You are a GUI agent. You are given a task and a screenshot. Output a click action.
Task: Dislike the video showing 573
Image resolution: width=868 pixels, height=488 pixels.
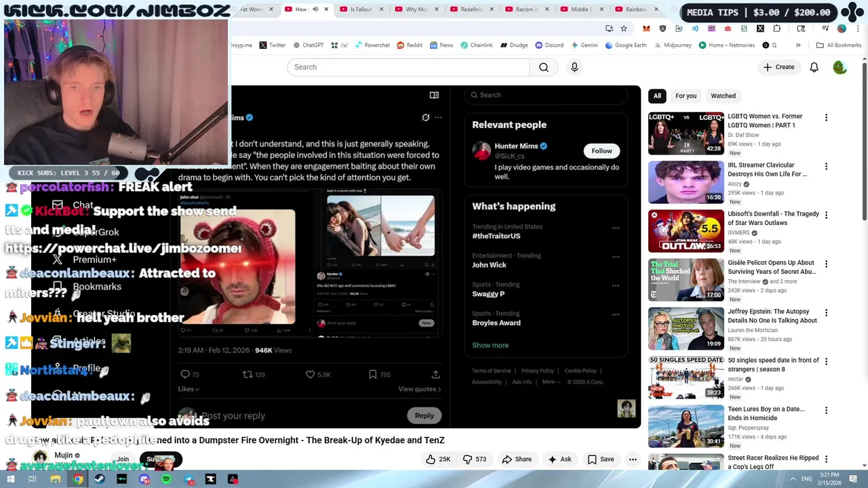tap(475, 459)
